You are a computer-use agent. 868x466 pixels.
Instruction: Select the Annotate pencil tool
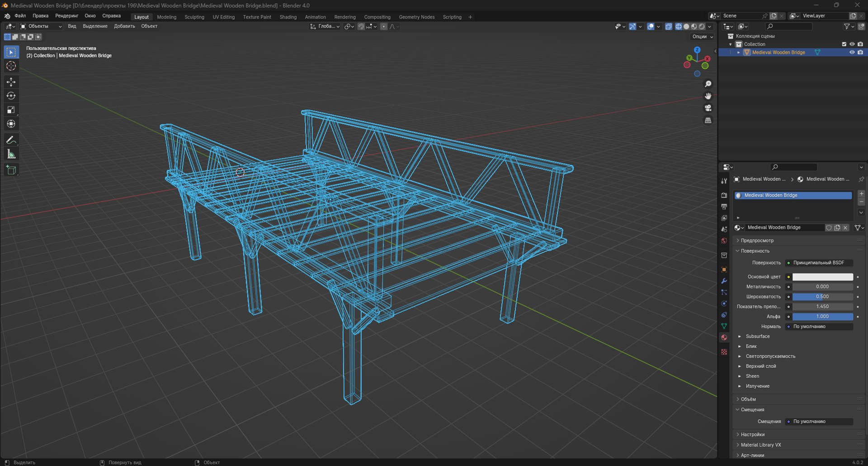click(11, 140)
